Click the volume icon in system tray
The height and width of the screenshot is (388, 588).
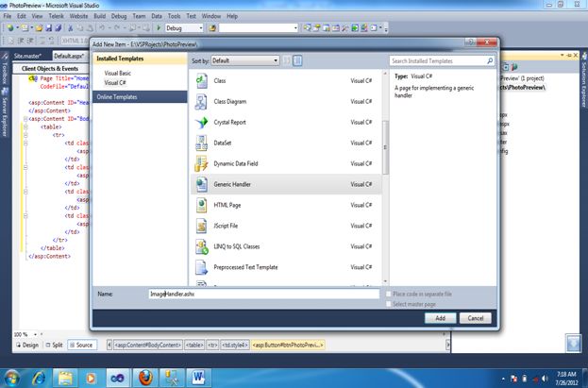click(545, 379)
